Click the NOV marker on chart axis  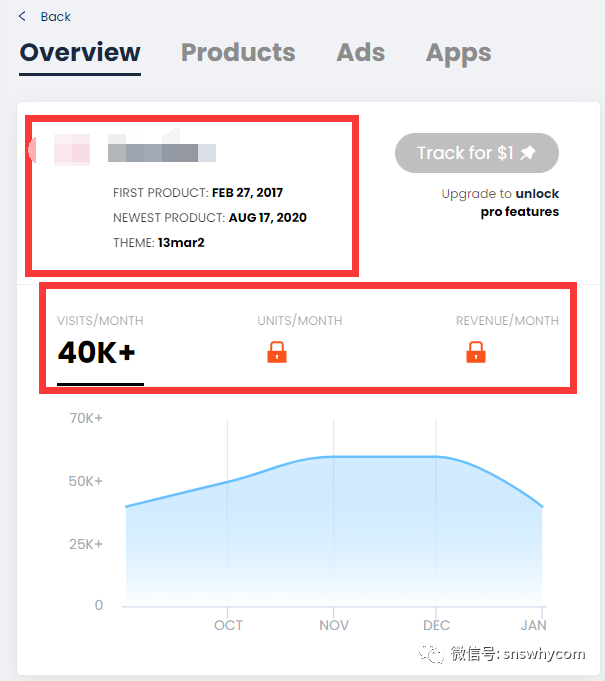tap(334, 625)
